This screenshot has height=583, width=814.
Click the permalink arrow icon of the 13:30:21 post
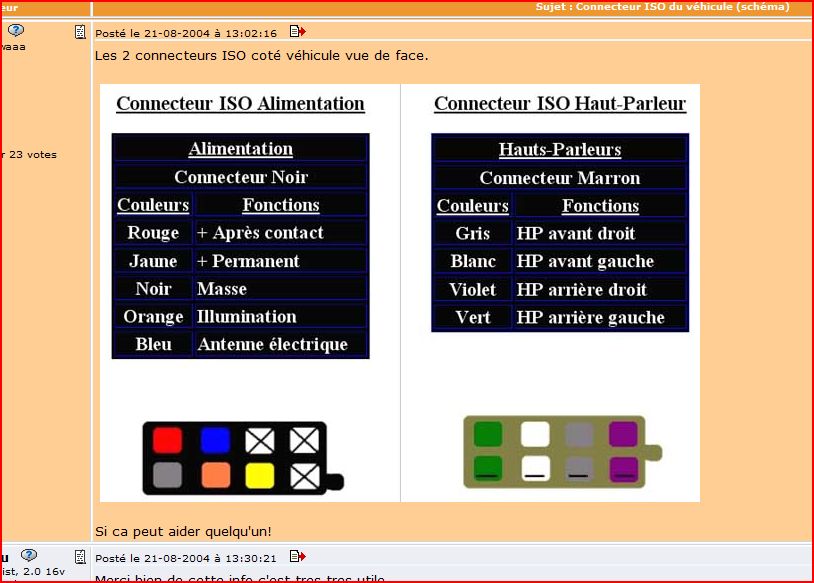click(x=297, y=557)
